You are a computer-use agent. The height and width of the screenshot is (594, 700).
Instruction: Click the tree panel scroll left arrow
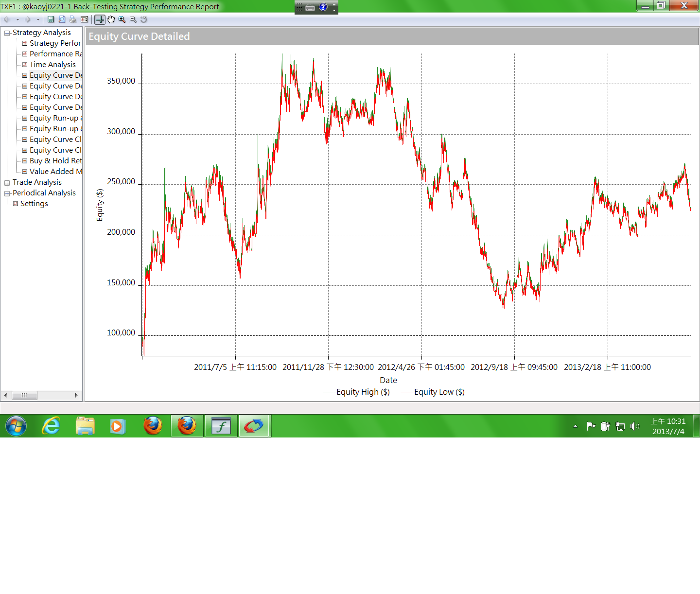pyautogui.click(x=5, y=395)
